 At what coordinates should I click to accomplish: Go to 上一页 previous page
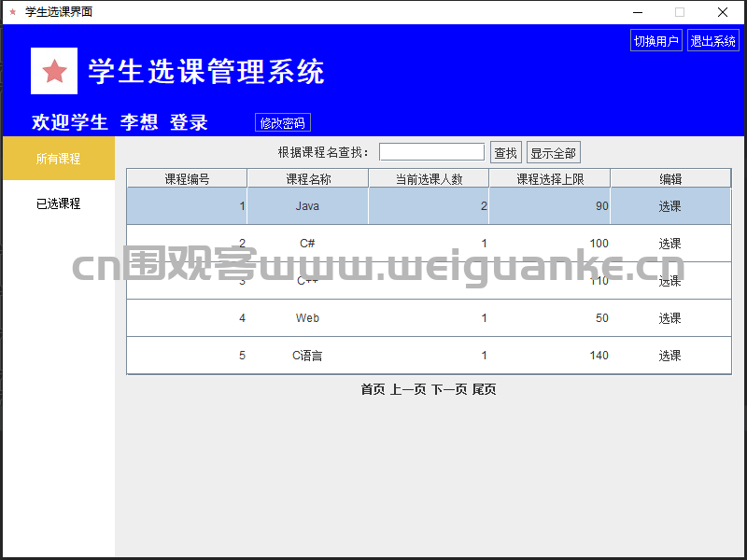408,389
